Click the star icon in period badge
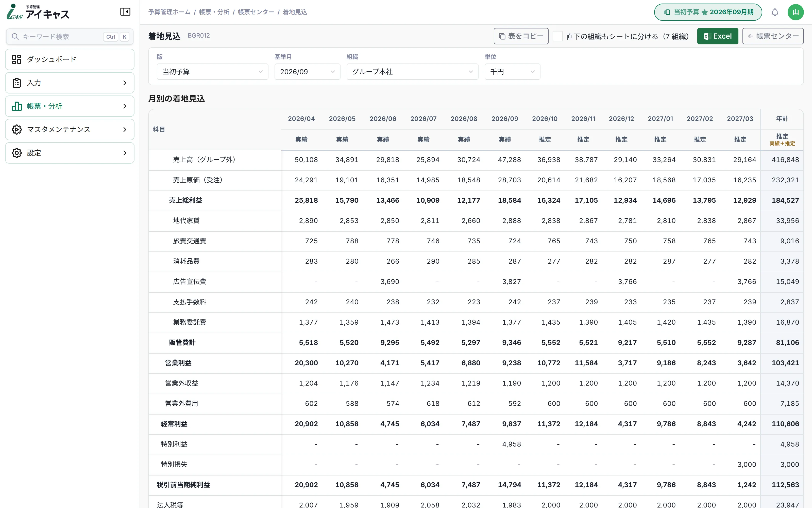This screenshot has height=508, width=812. [705, 12]
